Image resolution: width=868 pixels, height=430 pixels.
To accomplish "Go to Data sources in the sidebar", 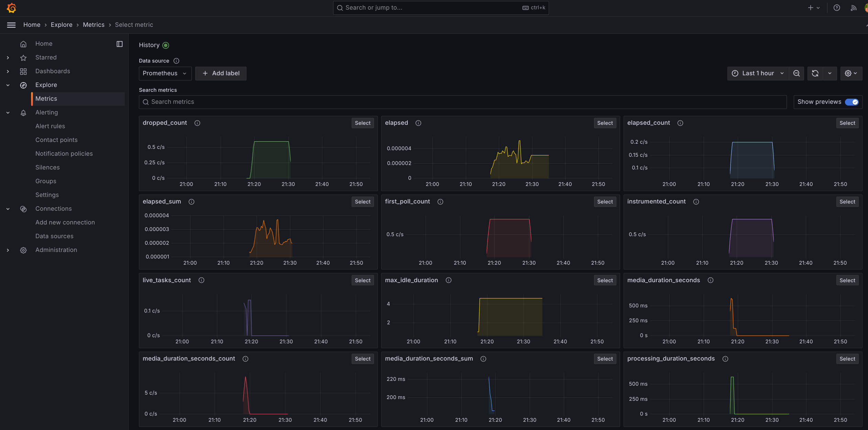I will (54, 236).
